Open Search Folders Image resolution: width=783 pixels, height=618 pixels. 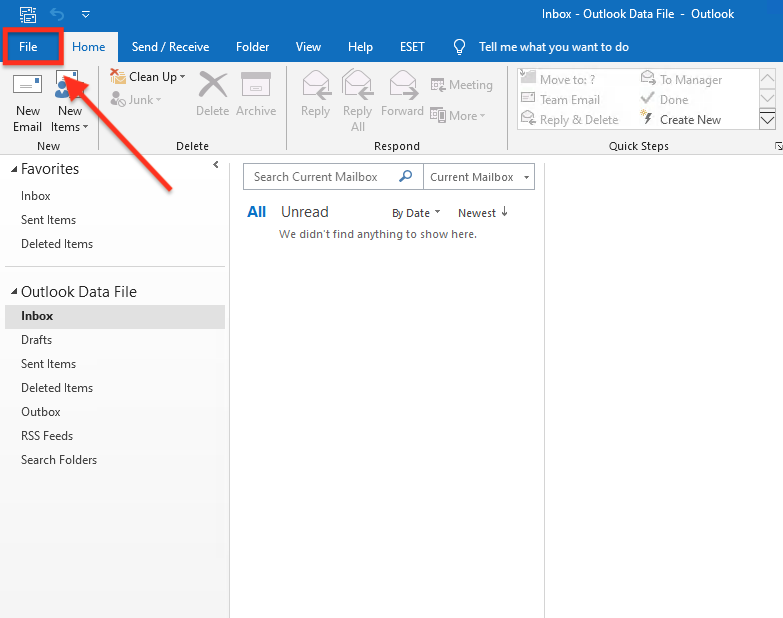point(59,460)
